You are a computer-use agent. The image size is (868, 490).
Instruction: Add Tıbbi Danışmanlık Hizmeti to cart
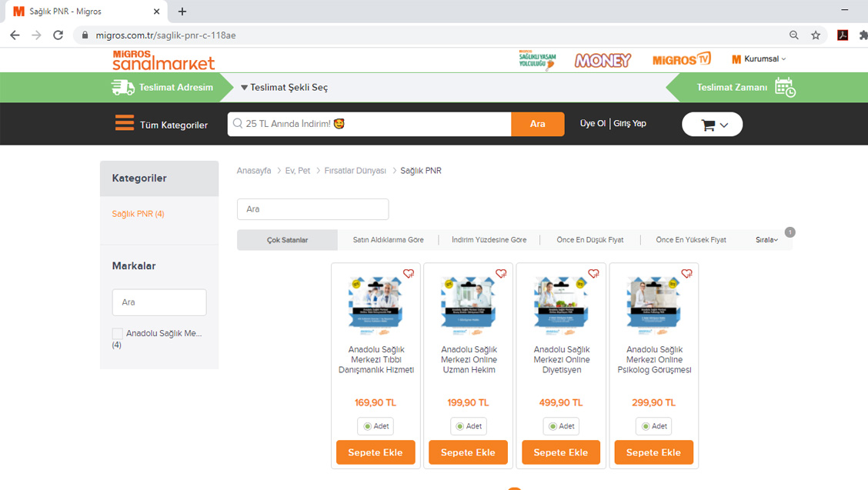376,452
